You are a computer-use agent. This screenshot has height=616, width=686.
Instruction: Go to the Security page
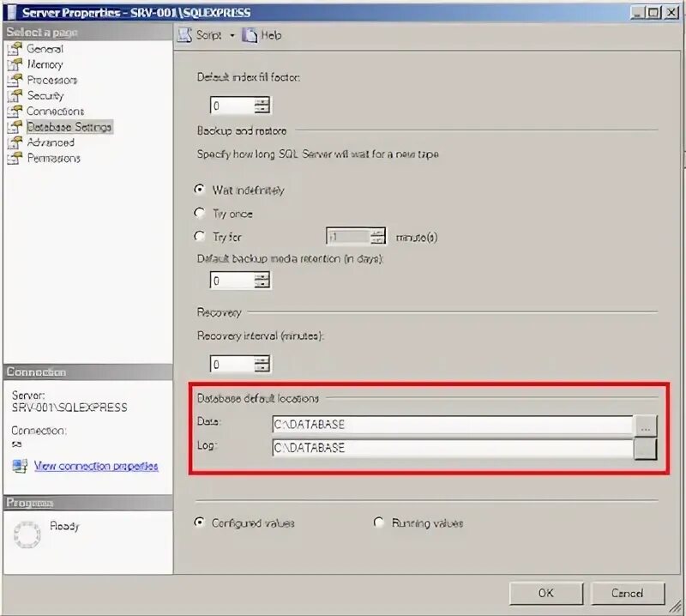point(45,95)
